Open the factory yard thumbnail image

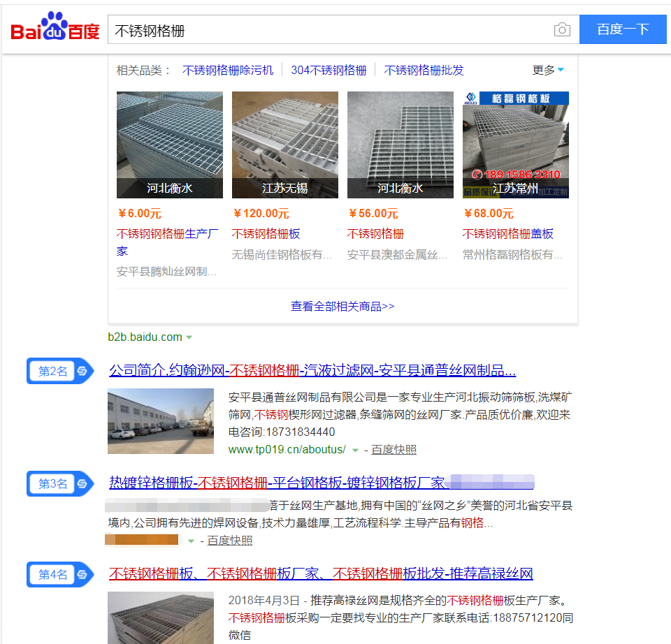pos(161,420)
